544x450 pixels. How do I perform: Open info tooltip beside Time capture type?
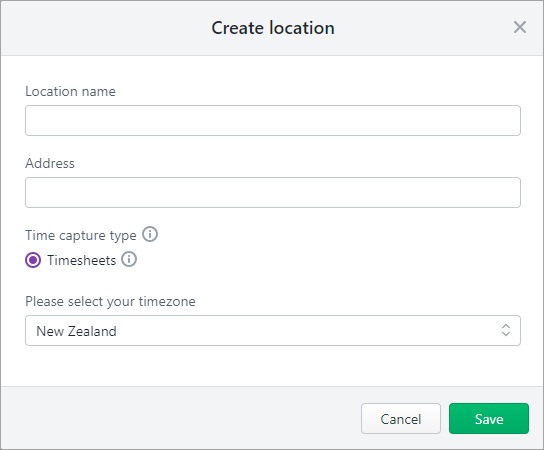point(150,234)
